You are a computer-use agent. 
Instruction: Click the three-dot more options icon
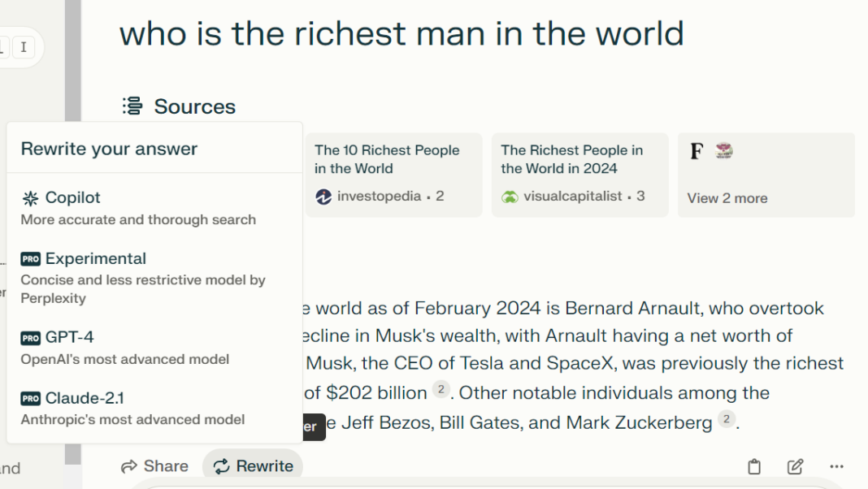(x=837, y=466)
